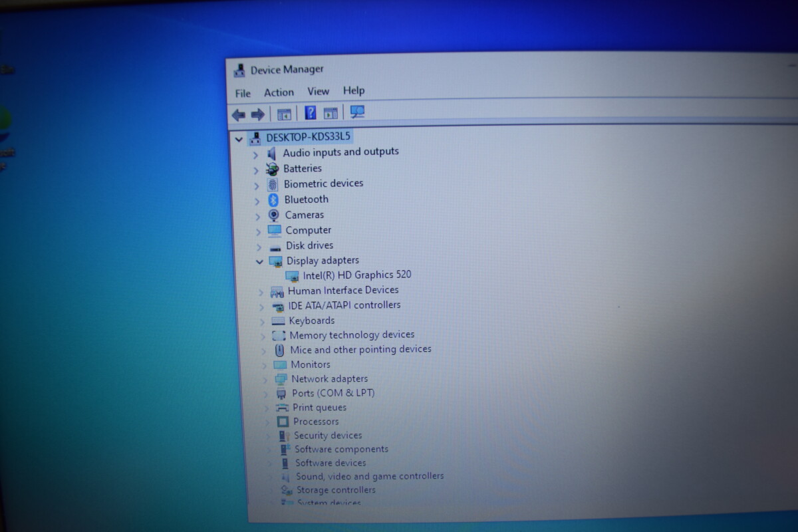Image resolution: width=798 pixels, height=532 pixels.
Task: Open the Action menu
Action: point(279,92)
